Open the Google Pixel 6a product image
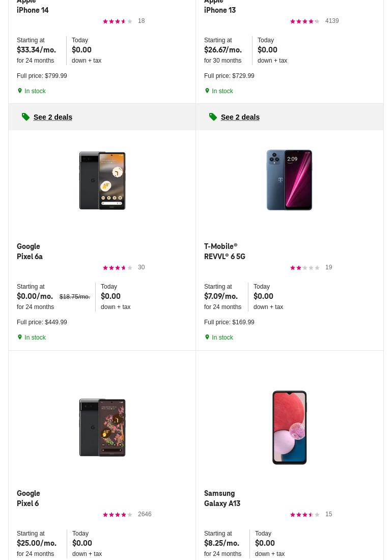This screenshot has width=392, height=560. pyautogui.click(x=102, y=181)
